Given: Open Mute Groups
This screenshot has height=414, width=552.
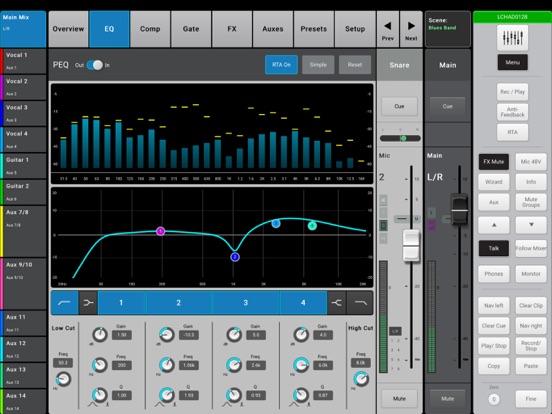Looking at the screenshot, I should click(x=531, y=202).
